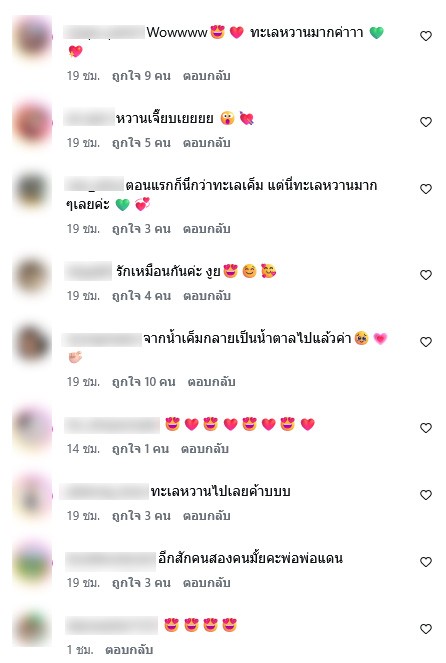
Task: Reply to the 'Wowwww' comment via ตอบกลับ
Action: pos(207,76)
